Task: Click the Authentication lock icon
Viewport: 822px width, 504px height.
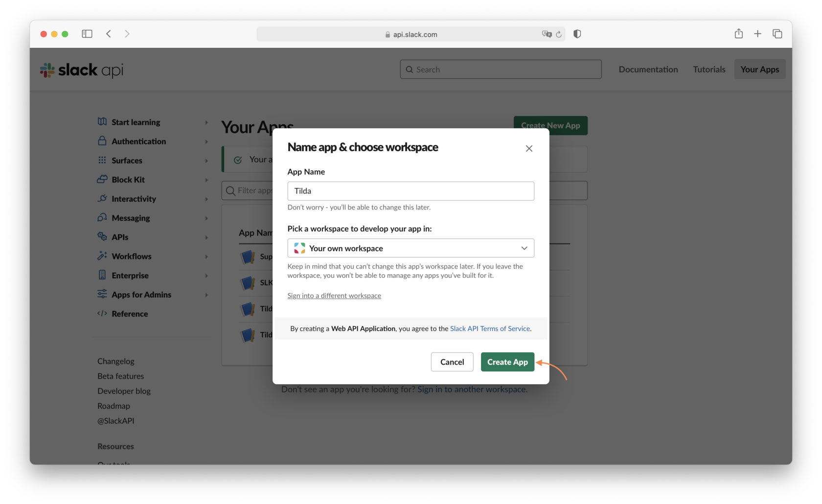Action: 102,140
